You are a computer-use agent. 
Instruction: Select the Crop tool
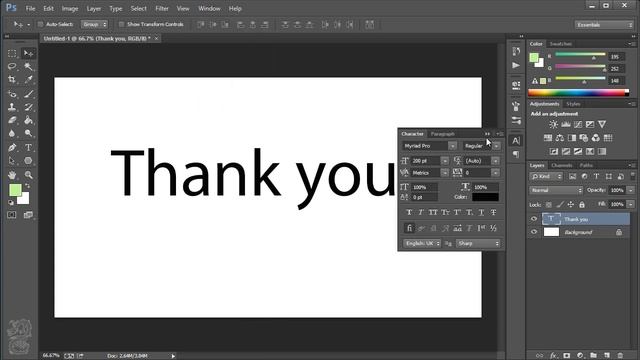tap(12, 80)
